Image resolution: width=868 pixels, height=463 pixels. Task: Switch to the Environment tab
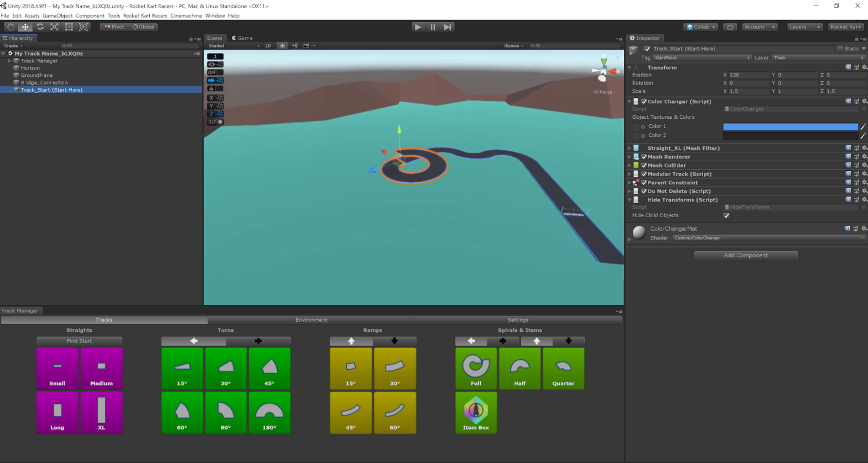[311, 320]
